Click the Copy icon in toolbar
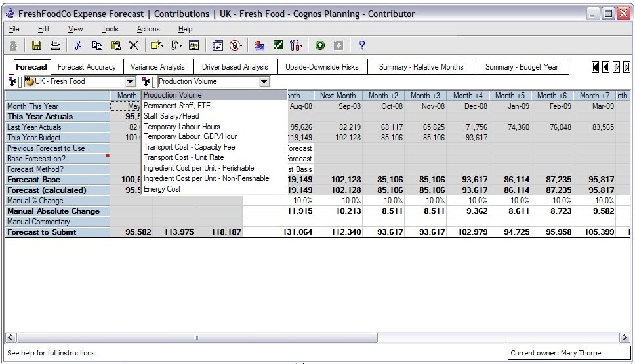 tap(97, 45)
